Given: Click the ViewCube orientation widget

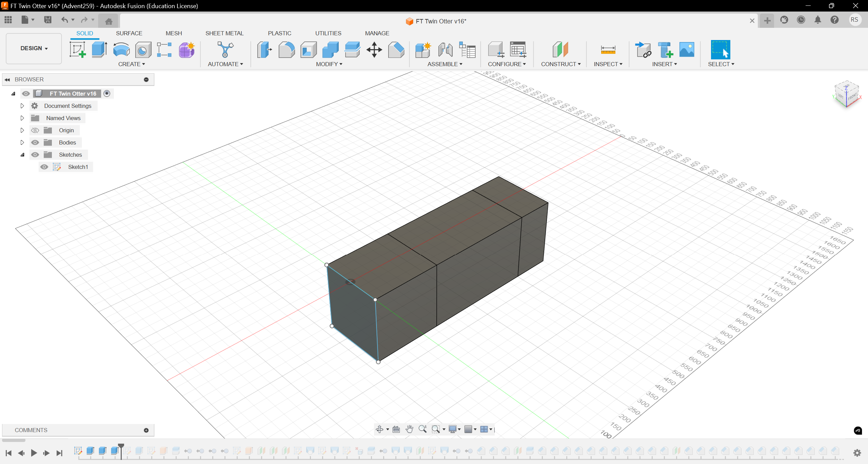Looking at the screenshot, I should click(x=847, y=94).
